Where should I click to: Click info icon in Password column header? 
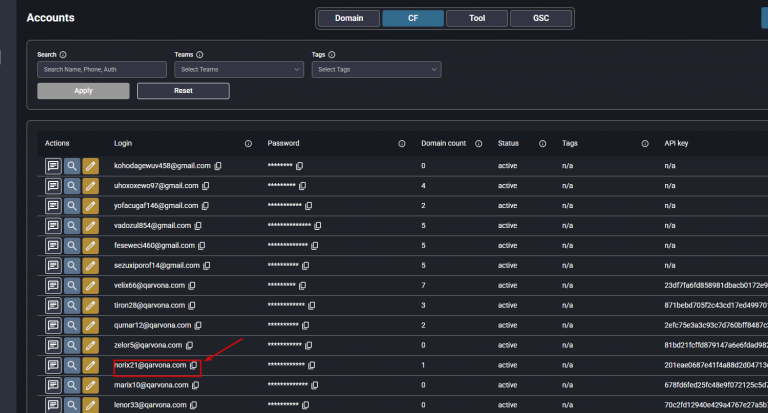[402, 144]
